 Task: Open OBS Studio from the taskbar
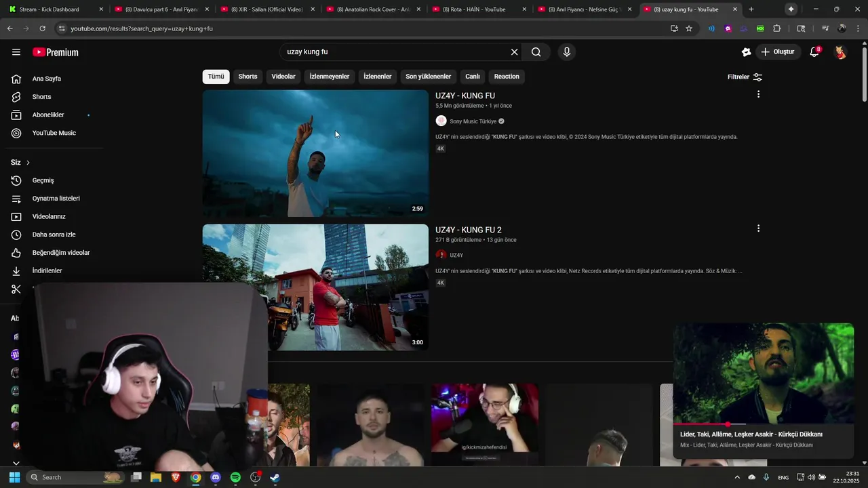tap(256, 477)
